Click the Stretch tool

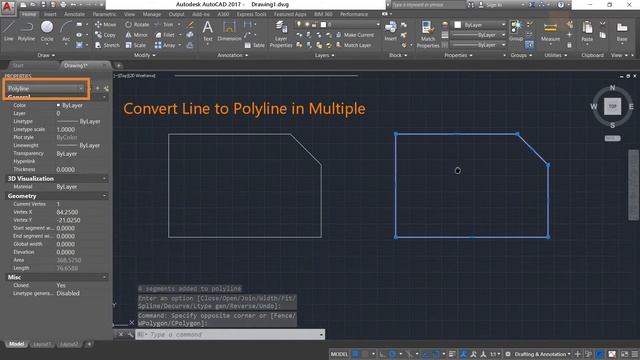(x=107, y=45)
